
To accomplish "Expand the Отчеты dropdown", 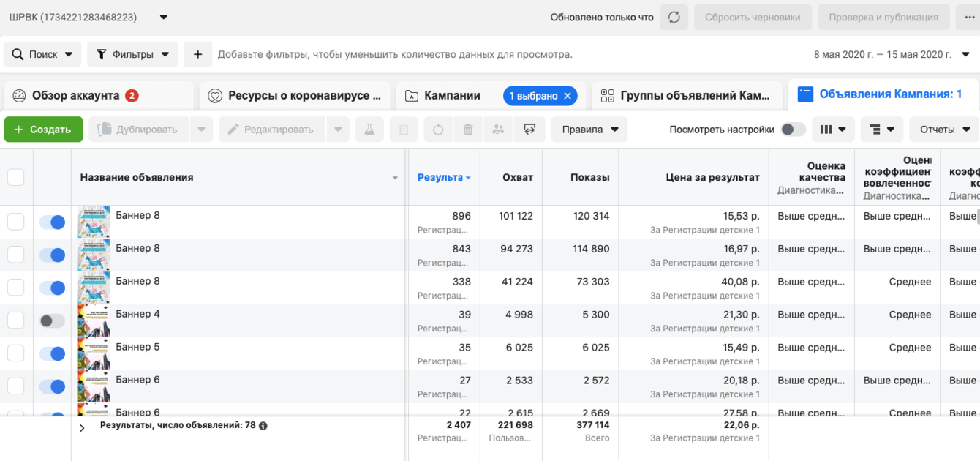I will (x=945, y=130).
